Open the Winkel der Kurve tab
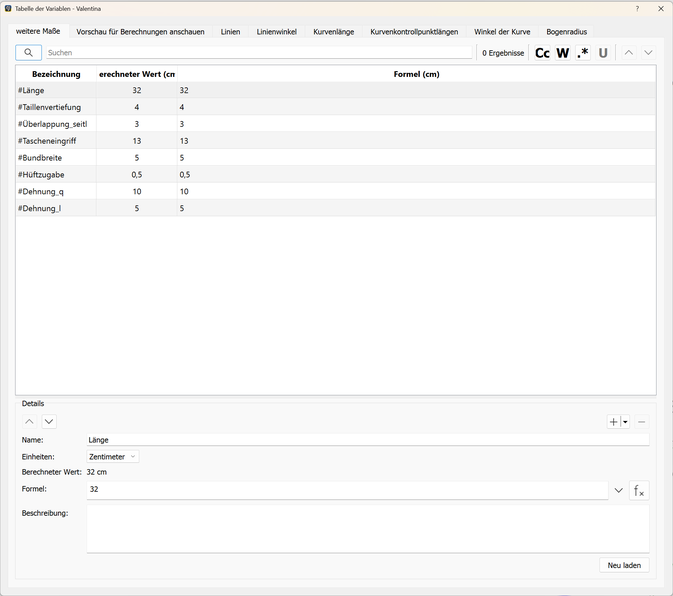This screenshot has height=596, width=673. [502, 32]
